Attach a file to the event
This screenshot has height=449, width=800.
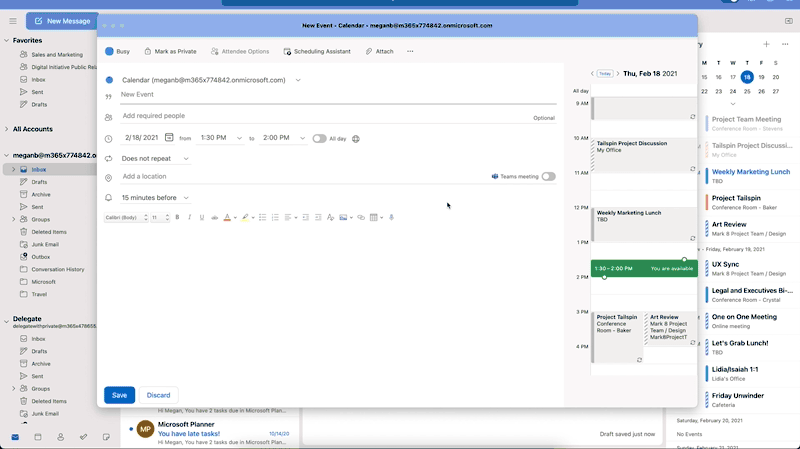(x=380, y=52)
